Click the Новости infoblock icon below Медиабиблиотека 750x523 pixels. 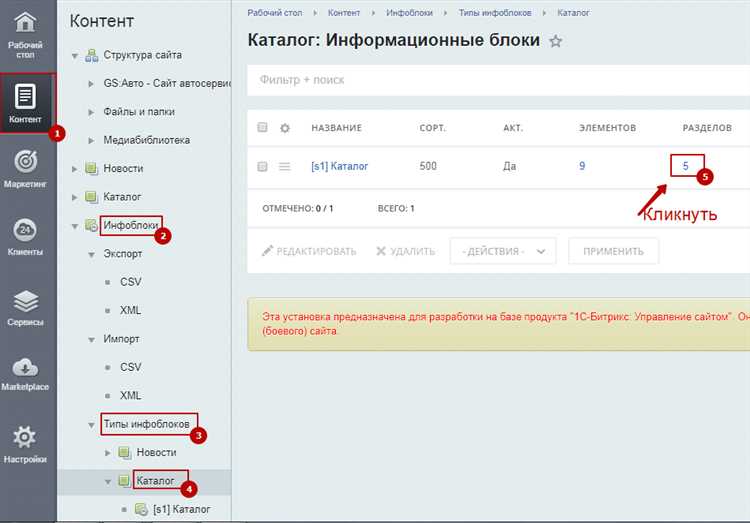click(91, 168)
